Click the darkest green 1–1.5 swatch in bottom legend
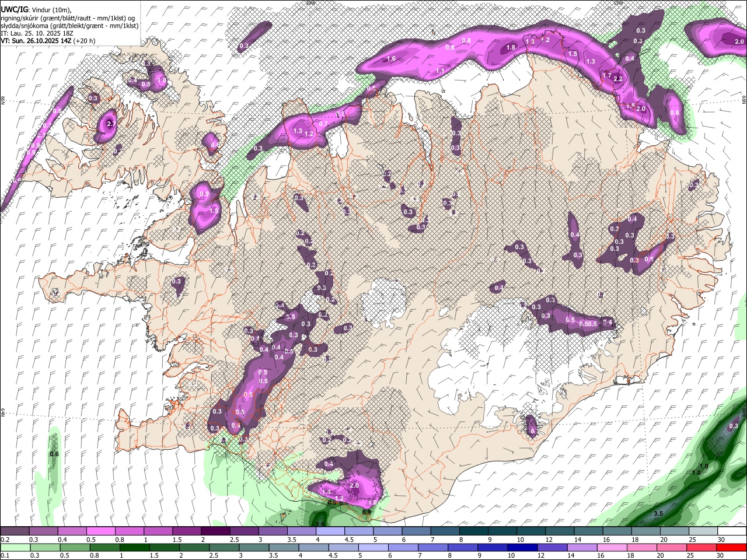The image size is (747, 560). [135, 547]
